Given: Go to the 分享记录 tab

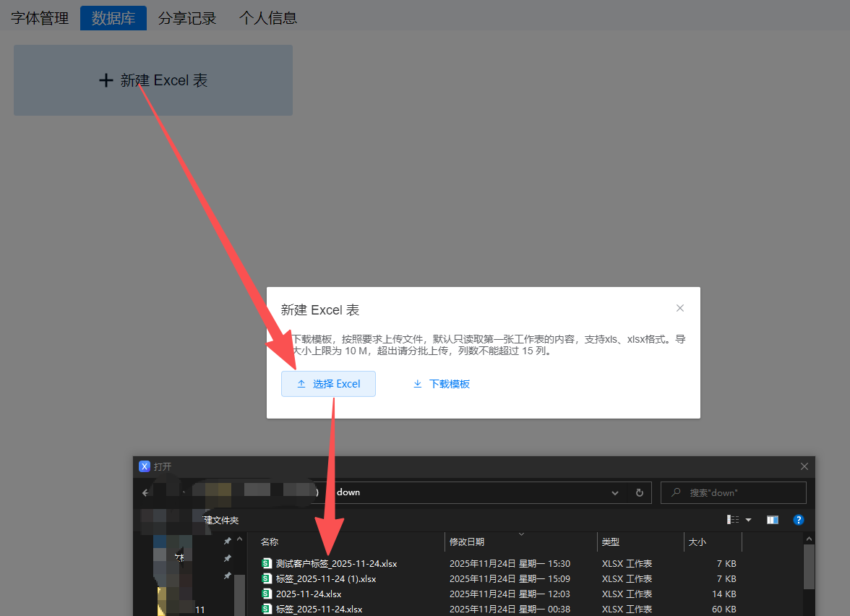Looking at the screenshot, I should [187, 18].
